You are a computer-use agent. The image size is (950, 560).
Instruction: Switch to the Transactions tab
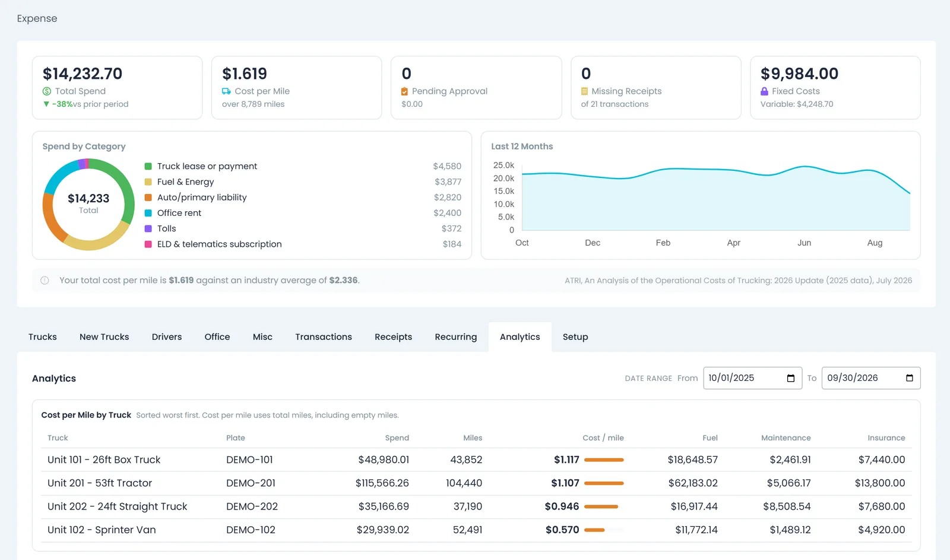point(324,337)
